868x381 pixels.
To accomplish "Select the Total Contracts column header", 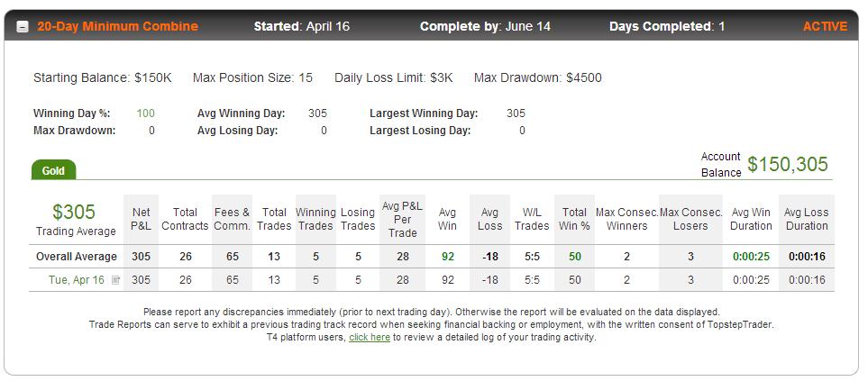I will [x=185, y=219].
